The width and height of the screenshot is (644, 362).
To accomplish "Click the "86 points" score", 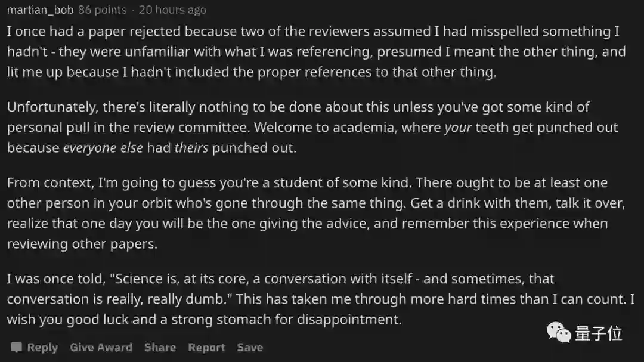I will click(x=102, y=10).
